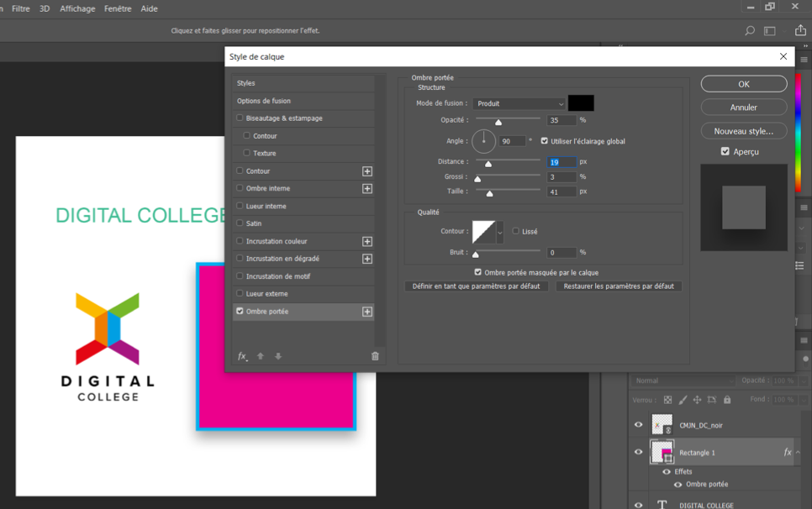
Task: Hide the Ombre portée effect in Layers panel
Action: coord(678,485)
